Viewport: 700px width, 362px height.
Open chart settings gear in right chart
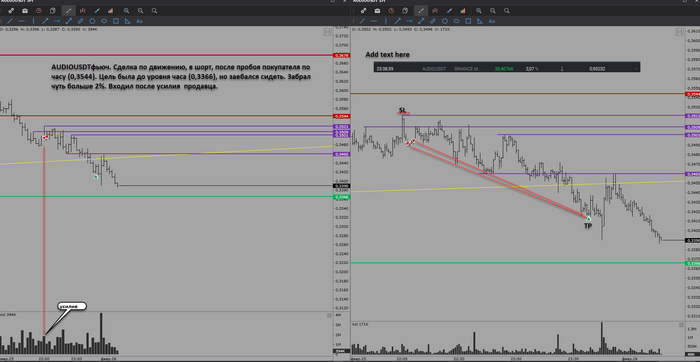[363, 10]
